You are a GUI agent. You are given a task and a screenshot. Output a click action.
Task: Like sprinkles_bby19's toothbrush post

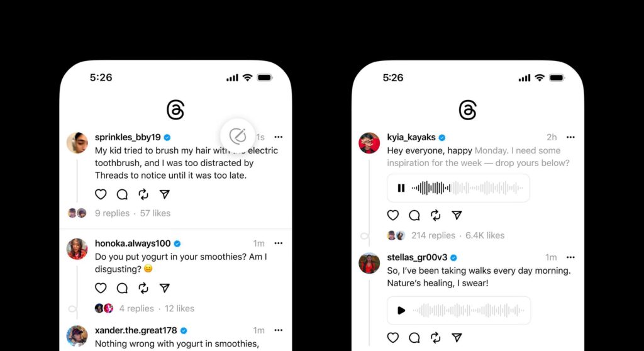point(101,194)
